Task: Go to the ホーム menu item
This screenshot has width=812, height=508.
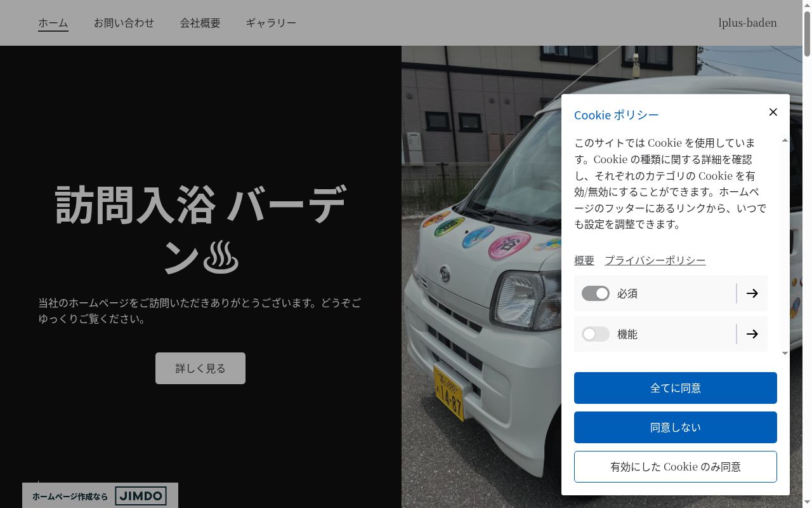Action: (53, 23)
